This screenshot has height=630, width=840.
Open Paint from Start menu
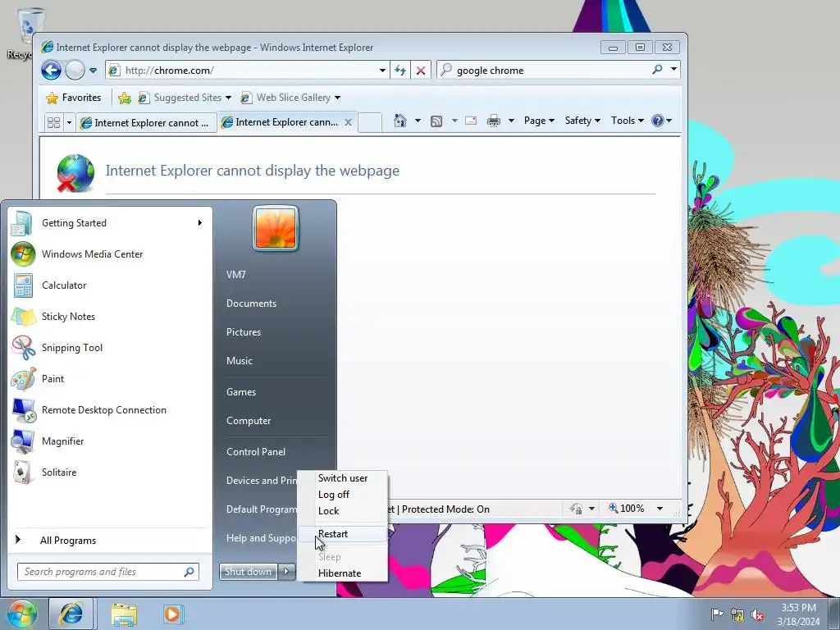coord(109,379)
